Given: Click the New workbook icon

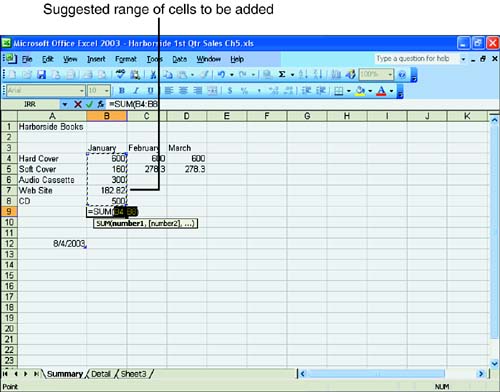Looking at the screenshot, I should tap(13, 74).
